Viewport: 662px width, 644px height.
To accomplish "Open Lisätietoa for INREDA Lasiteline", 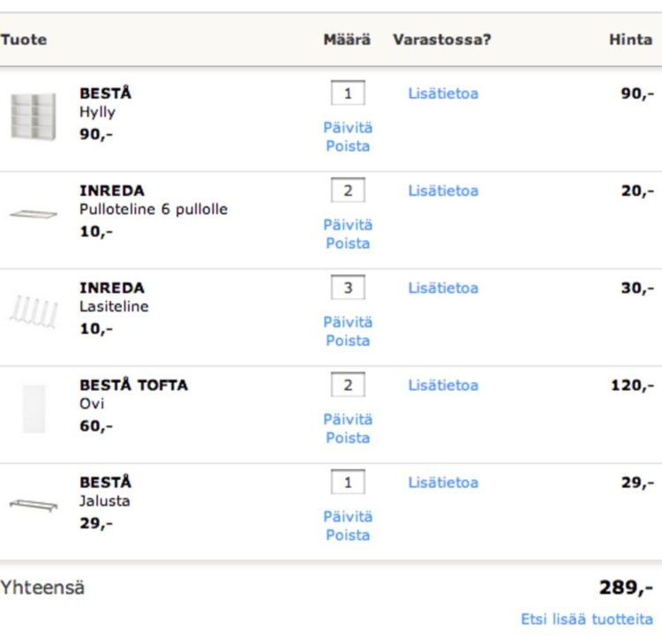I will point(443,288).
